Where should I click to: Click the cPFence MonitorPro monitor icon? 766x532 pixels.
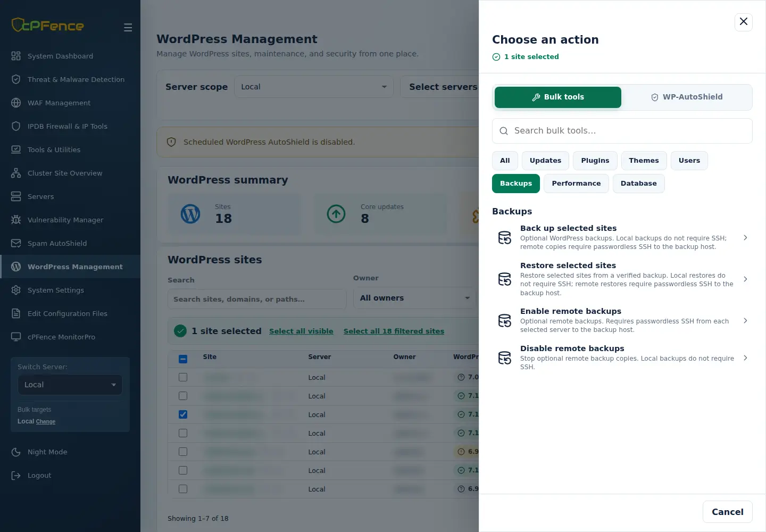point(16,337)
